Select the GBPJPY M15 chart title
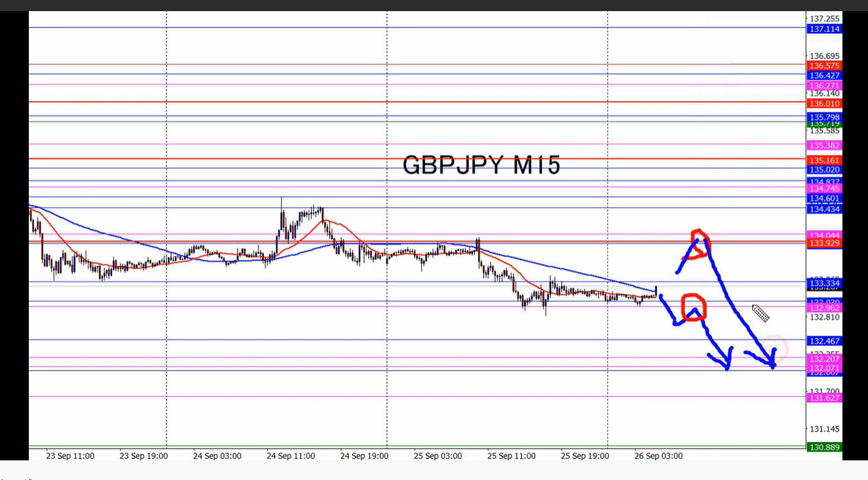868x480 pixels. point(481,165)
